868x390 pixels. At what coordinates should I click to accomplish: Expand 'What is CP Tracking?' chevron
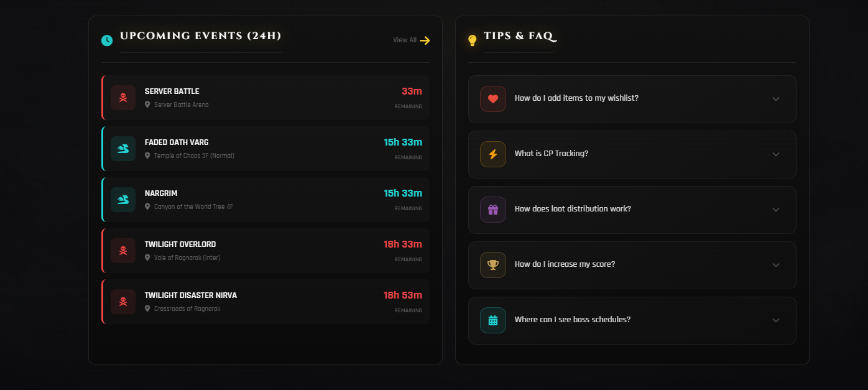pos(775,154)
